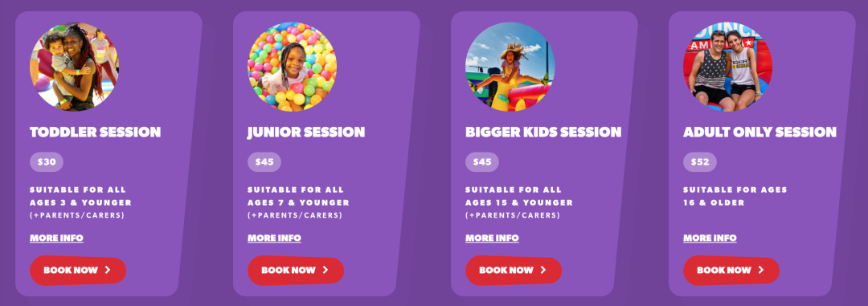The image size is (868, 306).
Task: Click the $52 price badge
Action: (x=700, y=162)
